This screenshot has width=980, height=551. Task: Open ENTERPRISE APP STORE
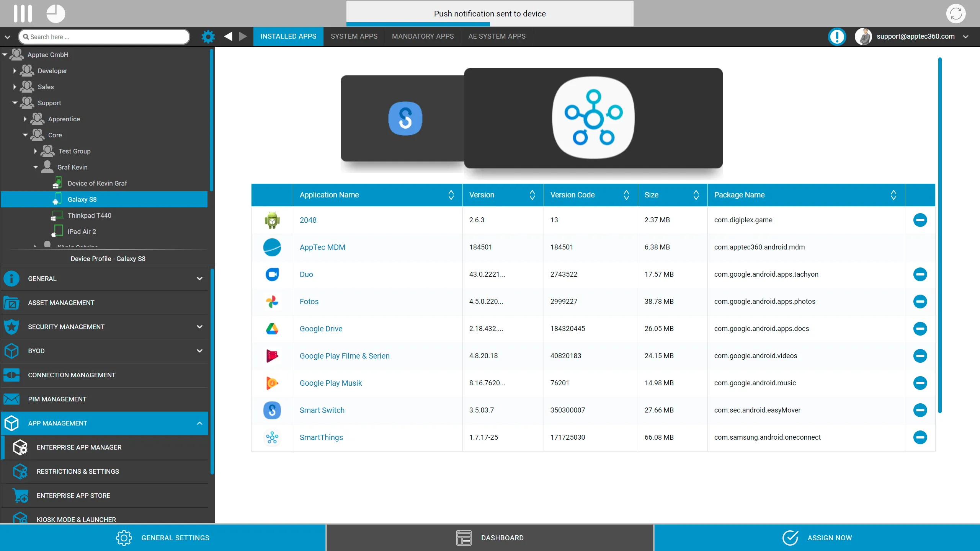105,496
